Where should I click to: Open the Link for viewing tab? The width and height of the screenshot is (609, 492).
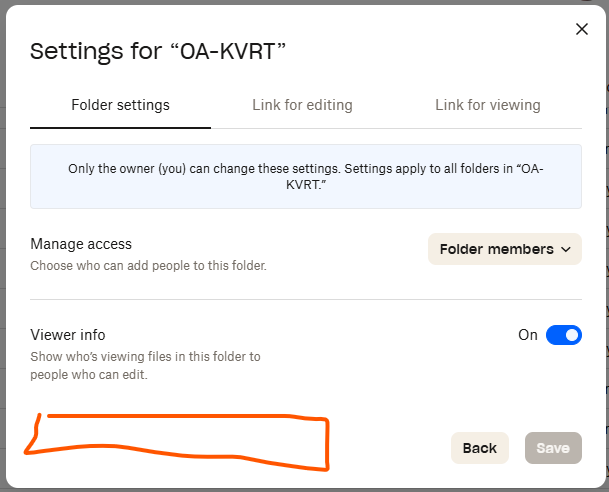click(487, 105)
